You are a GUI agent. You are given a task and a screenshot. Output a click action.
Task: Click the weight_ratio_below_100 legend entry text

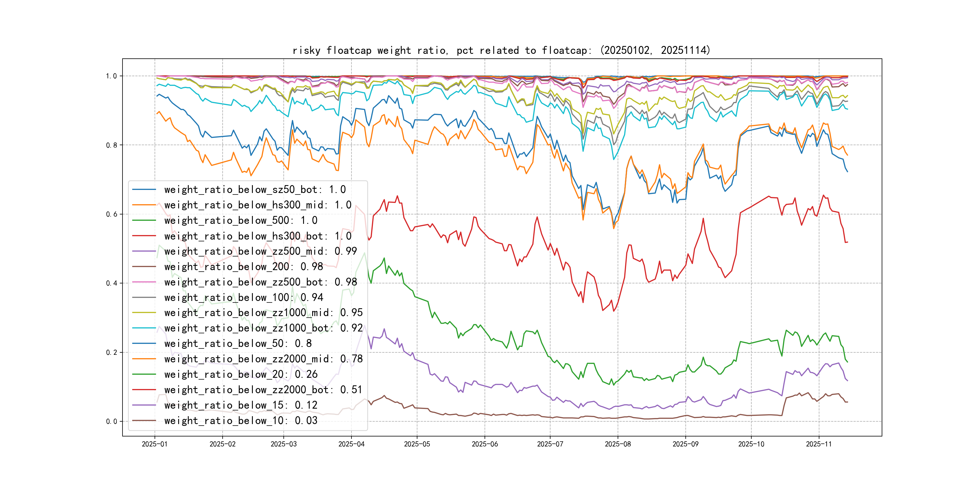[x=243, y=298]
